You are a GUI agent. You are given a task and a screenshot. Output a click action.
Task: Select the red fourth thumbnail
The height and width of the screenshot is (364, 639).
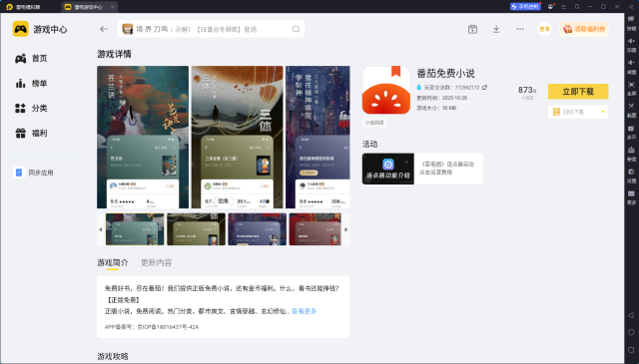pos(316,229)
